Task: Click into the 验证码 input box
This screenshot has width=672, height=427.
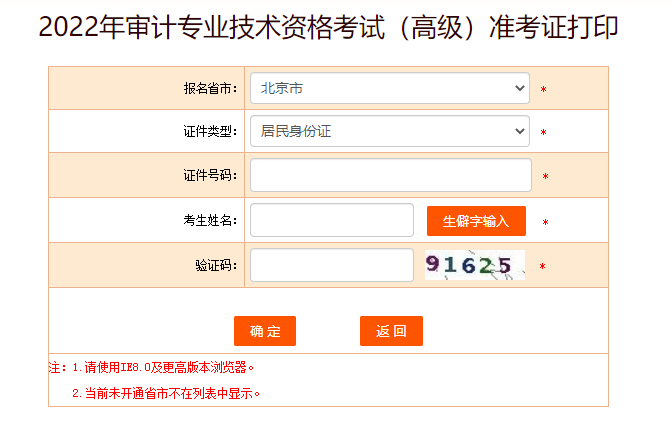Action: coord(332,265)
